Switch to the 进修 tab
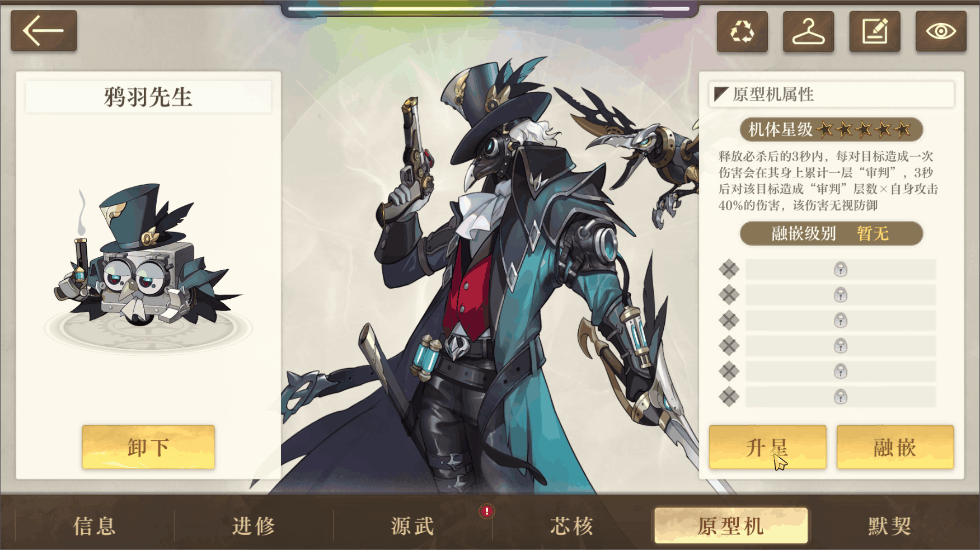This screenshot has width=980, height=550. tap(254, 526)
